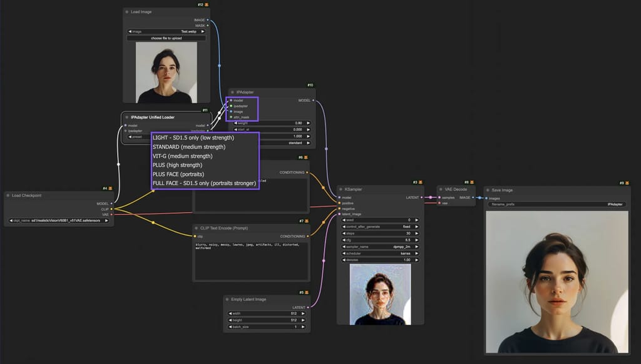The height and width of the screenshot is (364, 641).
Task: Click the MODEL output port on IPAdapter node
Action: [313, 100]
